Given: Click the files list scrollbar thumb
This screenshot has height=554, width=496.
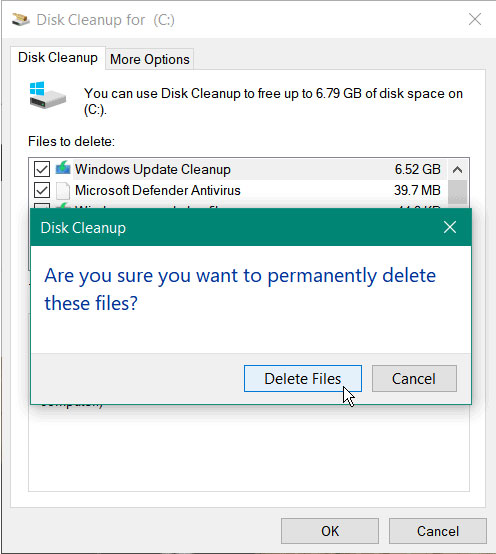Looking at the screenshot, I should click(x=457, y=192).
